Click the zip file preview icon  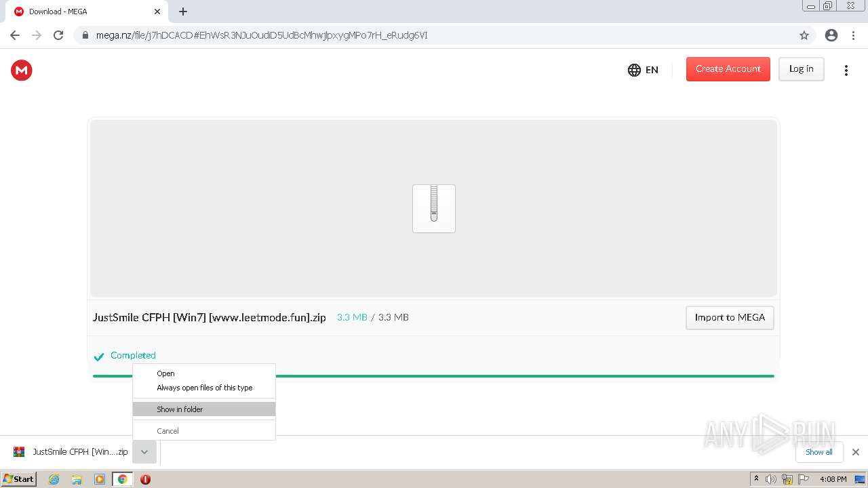[434, 209]
